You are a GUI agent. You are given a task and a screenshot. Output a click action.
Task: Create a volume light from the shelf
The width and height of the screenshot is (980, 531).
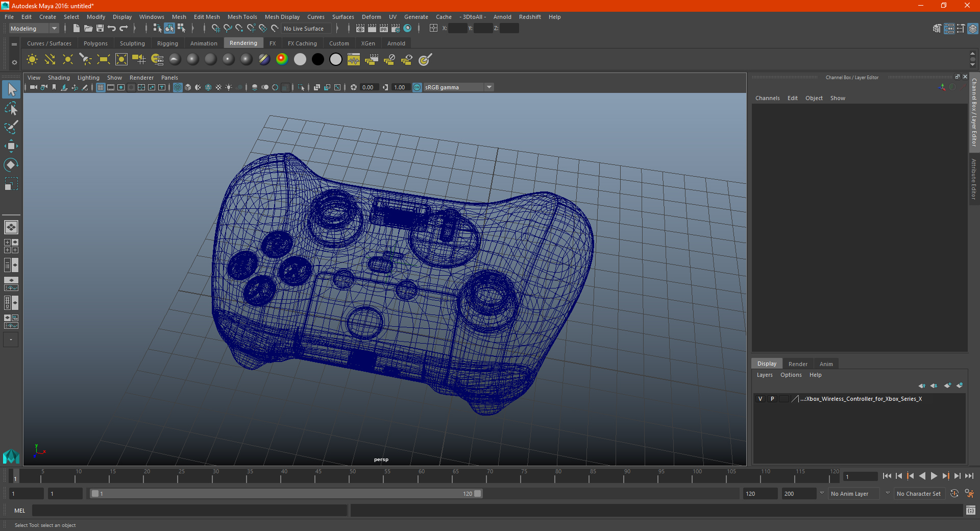(121, 60)
